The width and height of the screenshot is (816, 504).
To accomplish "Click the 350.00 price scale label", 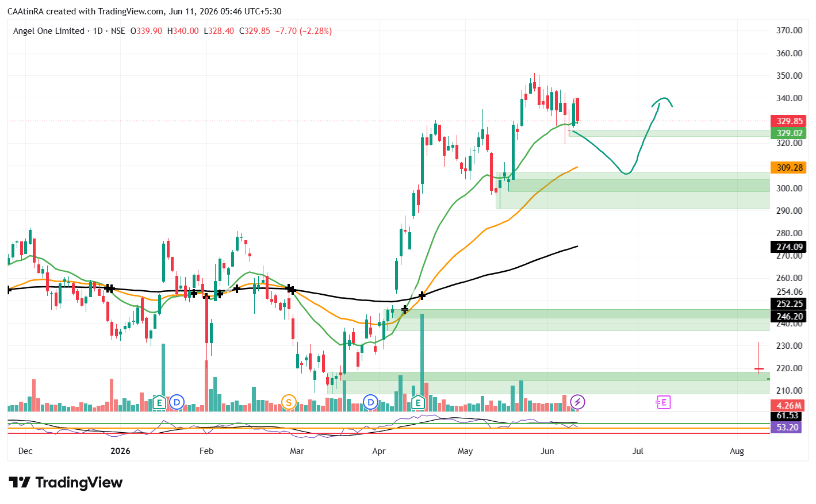I will point(789,76).
